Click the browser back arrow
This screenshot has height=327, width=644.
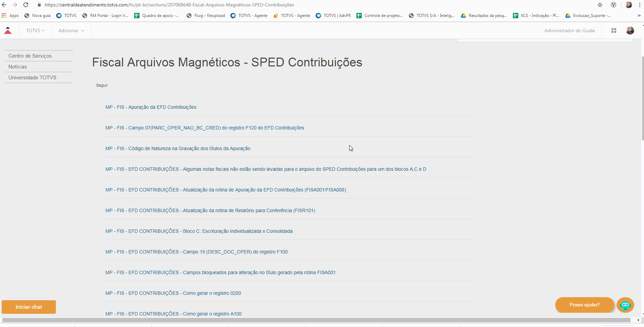pos(4,5)
